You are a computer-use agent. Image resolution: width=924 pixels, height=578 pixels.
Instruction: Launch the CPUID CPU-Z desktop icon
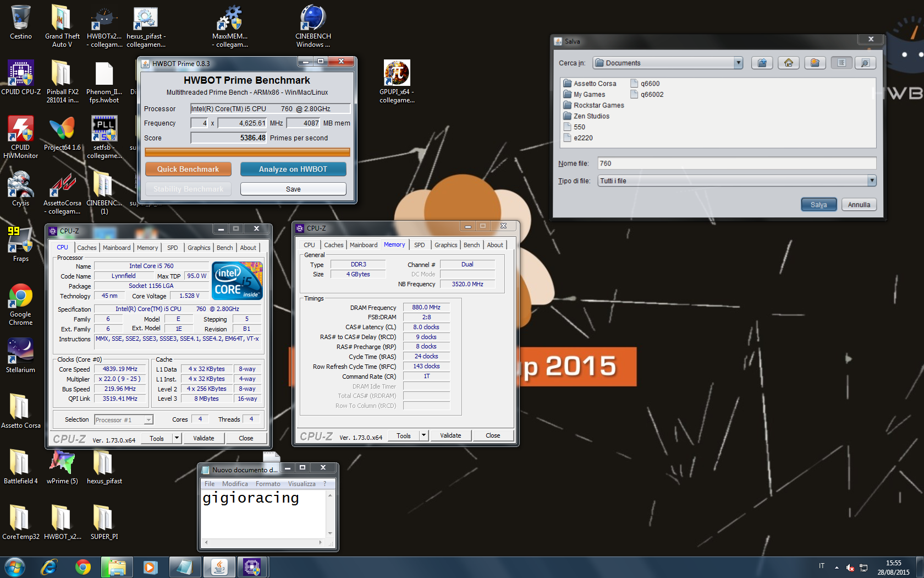[x=21, y=78]
